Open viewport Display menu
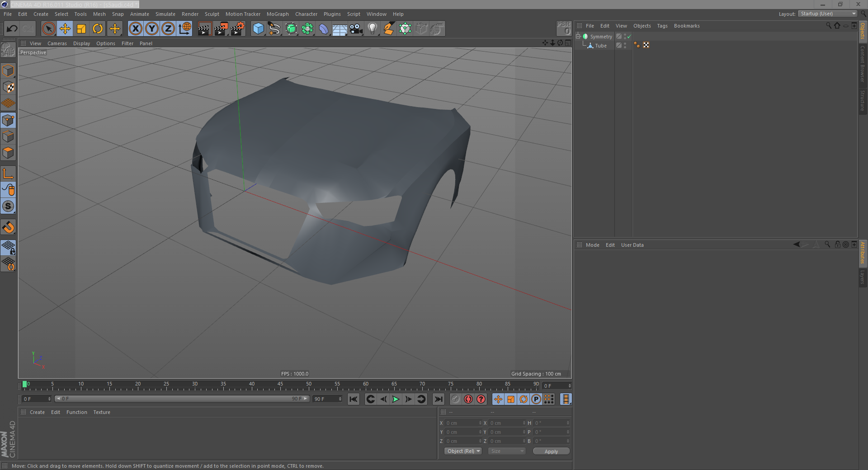Screen dimensions: 868x470 81,43
